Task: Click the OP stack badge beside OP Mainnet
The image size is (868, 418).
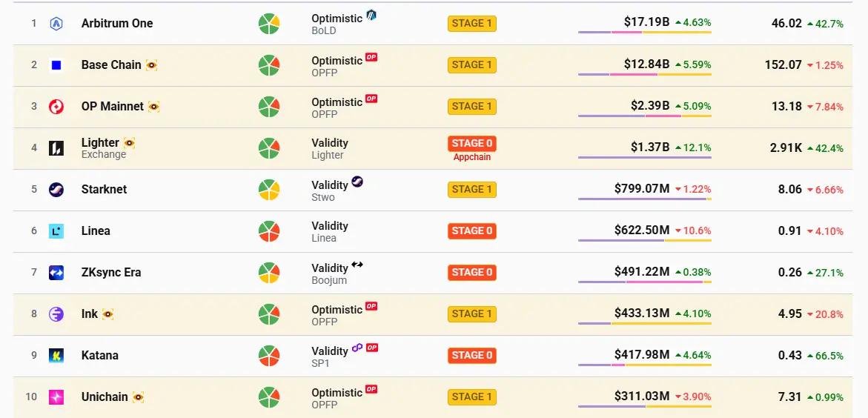Action: (371, 99)
